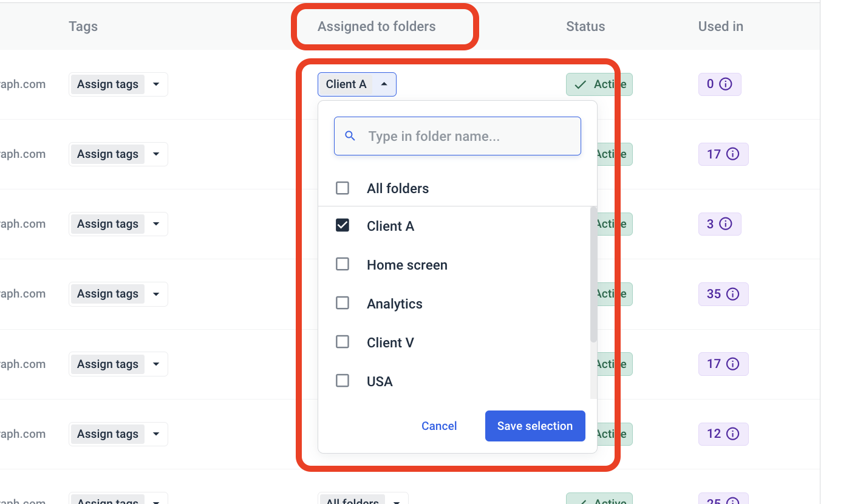Open Assign tags dropdown in row used in 3
Viewport: 849px width, 504px height.
click(118, 224)
